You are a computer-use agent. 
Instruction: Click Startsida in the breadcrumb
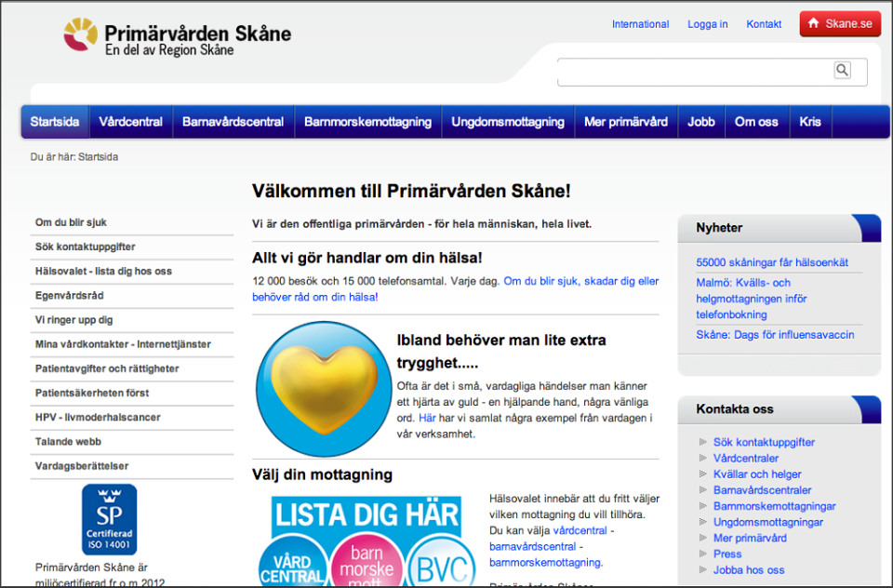[x=98, y=156]
